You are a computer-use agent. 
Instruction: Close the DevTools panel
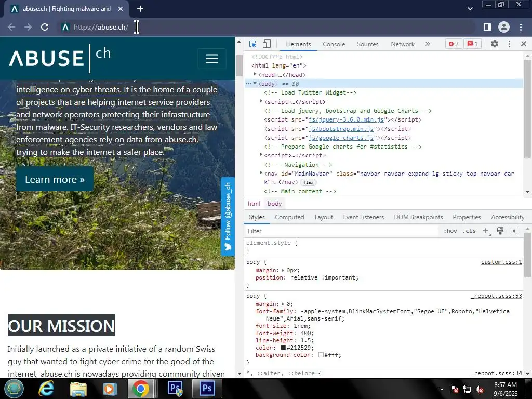(524, 44)
